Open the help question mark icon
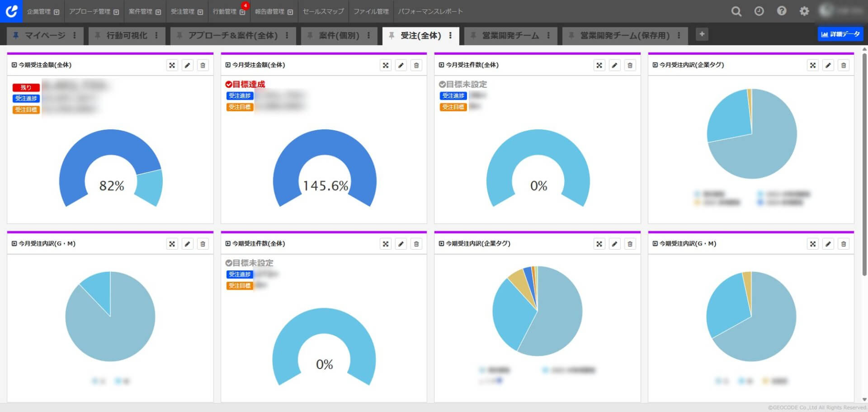 point(782,12)
